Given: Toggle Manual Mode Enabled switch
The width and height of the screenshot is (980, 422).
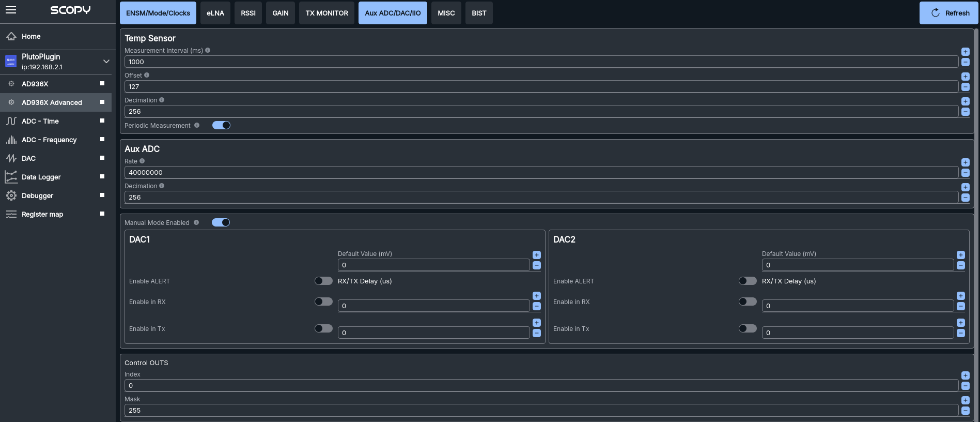Looking at the screenshot, I should 221,222.
